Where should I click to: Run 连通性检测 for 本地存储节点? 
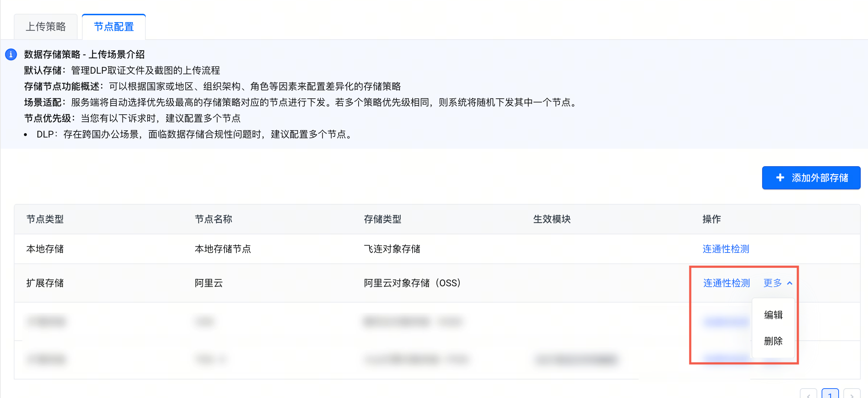(726, 249)
